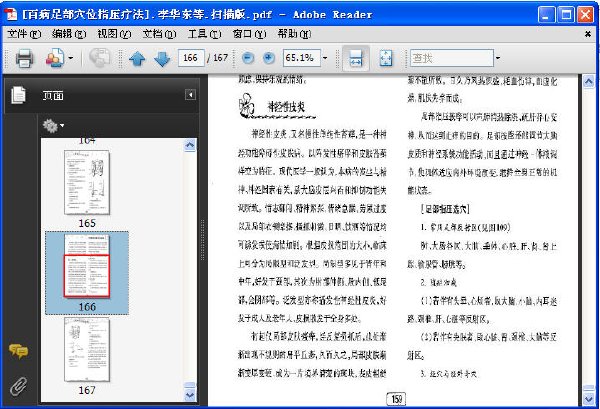This screenshot has width=600, height=409.
Task: Toggle fit one full page icon
Action: [x=386, y=58]
